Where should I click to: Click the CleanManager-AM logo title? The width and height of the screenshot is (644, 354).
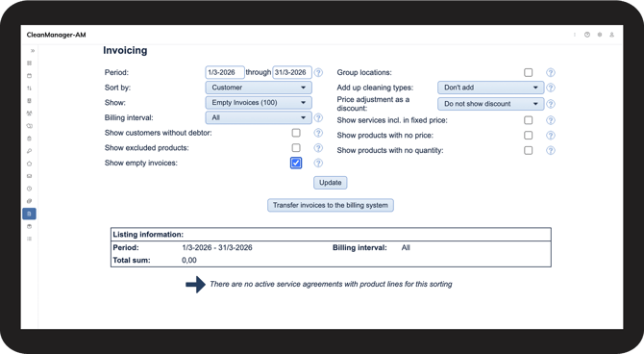[57, 35]
